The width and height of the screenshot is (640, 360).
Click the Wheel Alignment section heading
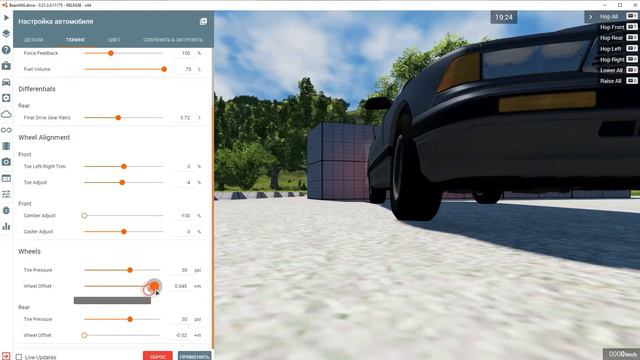[44, 138]
